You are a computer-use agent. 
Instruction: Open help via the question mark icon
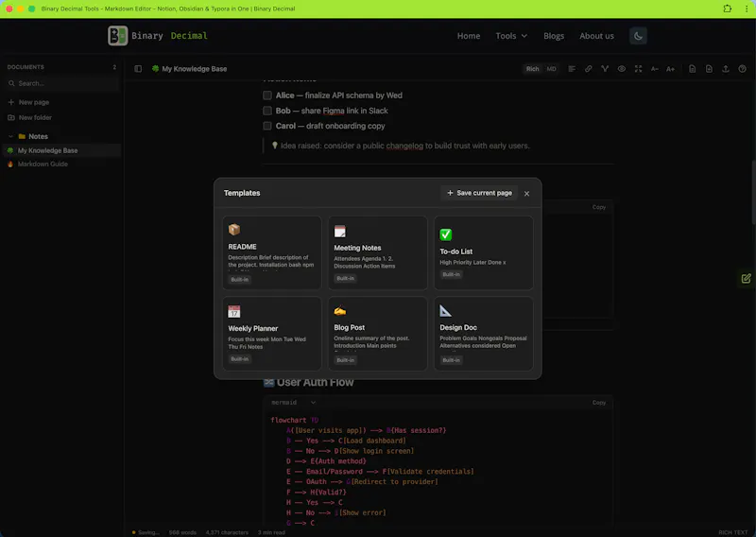pos(743,69)
